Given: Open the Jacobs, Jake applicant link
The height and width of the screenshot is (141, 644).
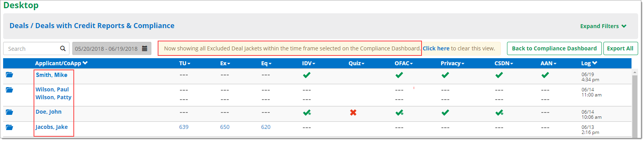Looking at the screenshot, I should click(x=52, y=127).
